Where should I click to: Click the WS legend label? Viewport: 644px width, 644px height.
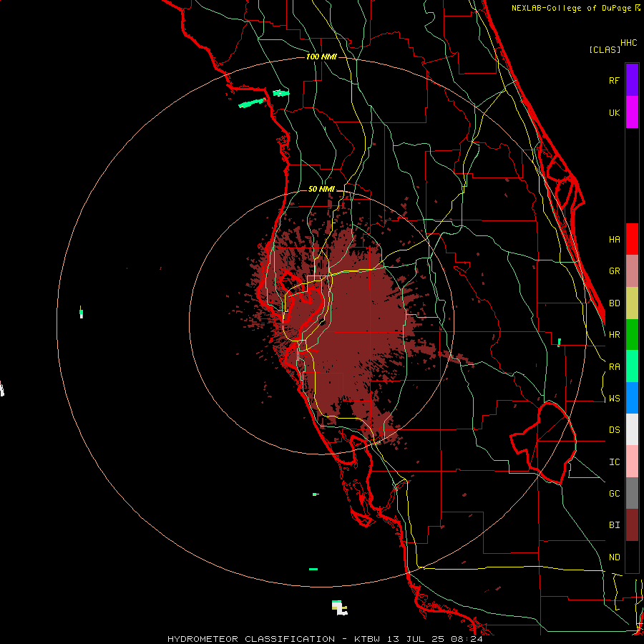pos(615,399)
